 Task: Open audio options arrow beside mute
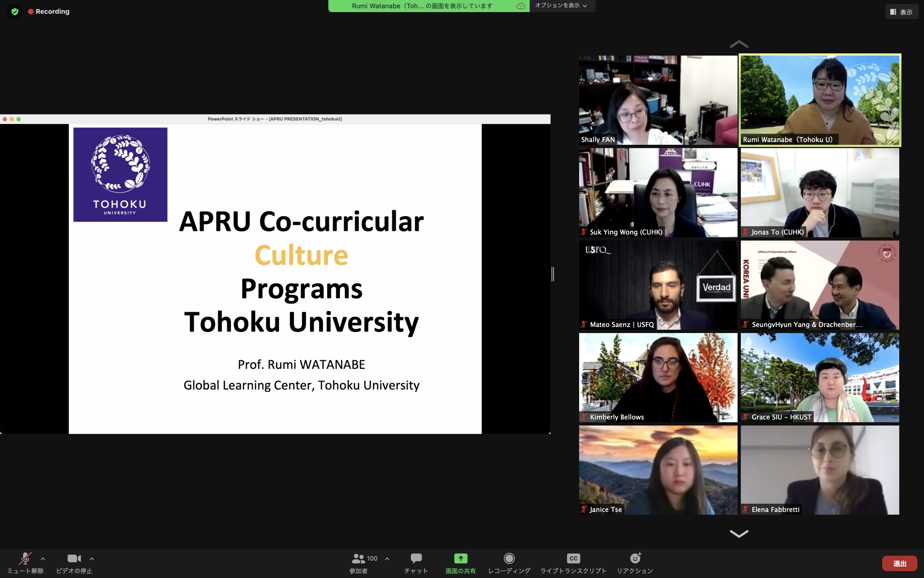coord(43,559)
